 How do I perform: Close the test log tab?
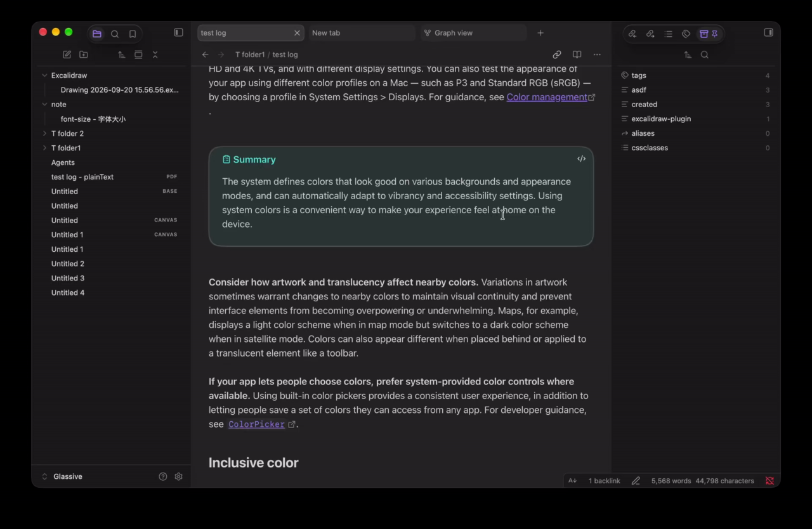pos(297,33)
